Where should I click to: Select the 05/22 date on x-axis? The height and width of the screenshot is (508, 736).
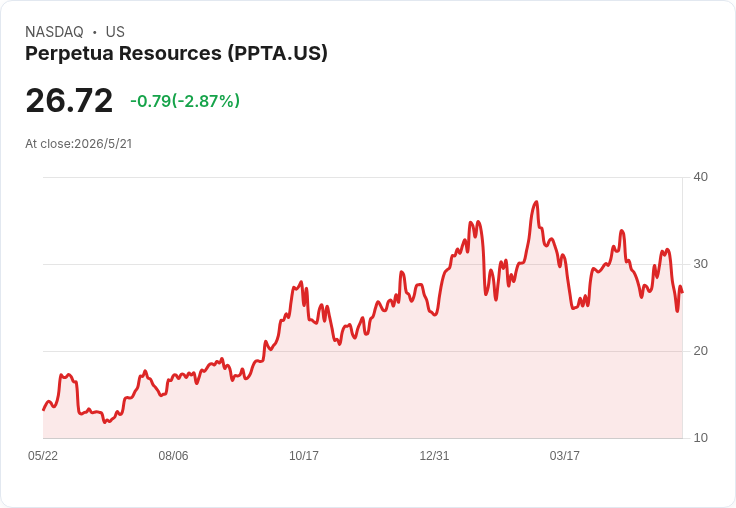tap(43, 455)
